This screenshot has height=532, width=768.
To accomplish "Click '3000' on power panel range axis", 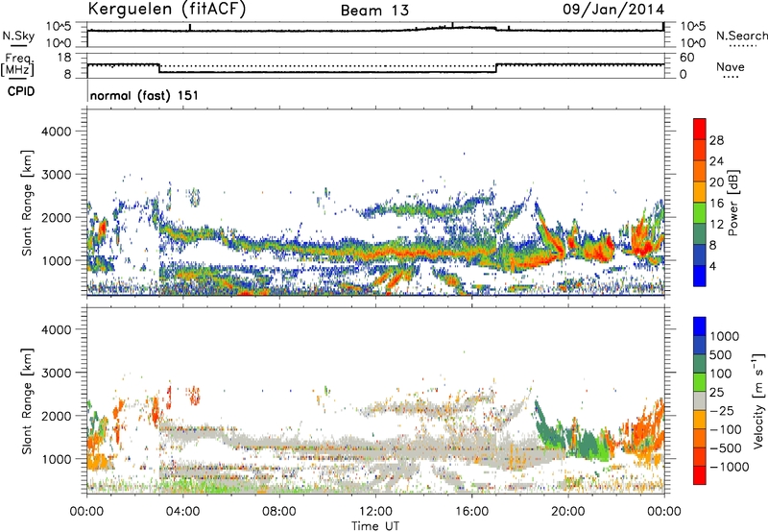I will (57, 175).
